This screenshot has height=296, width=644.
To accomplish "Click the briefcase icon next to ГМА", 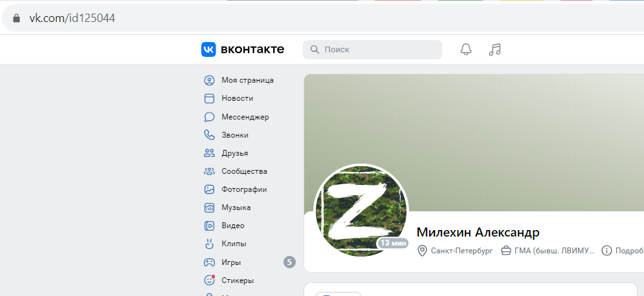I will tap(506, 251).
